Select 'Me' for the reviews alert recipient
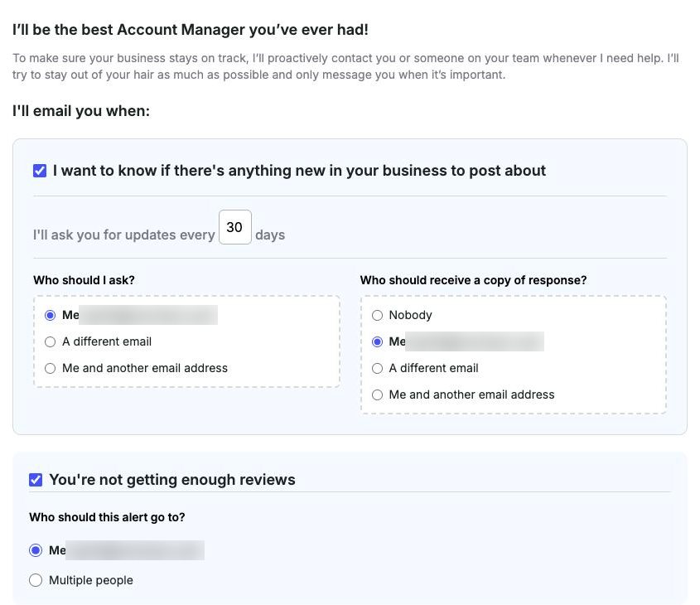700x605 pixels. pos(36,550)
